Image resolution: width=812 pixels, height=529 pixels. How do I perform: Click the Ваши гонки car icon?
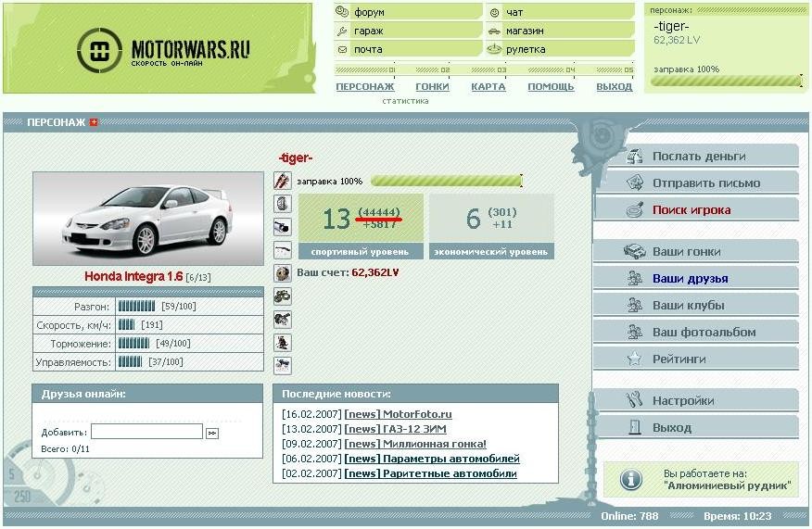tap(634, 252)
